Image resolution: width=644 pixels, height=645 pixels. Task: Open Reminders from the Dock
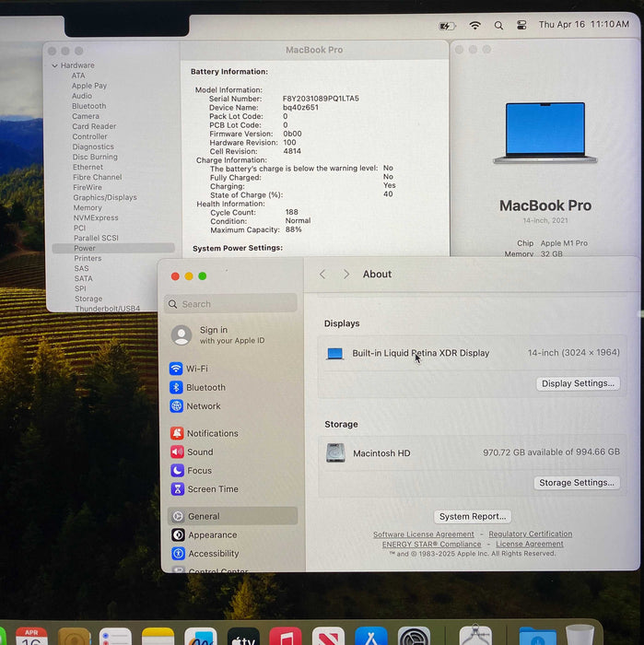(115, 636)
